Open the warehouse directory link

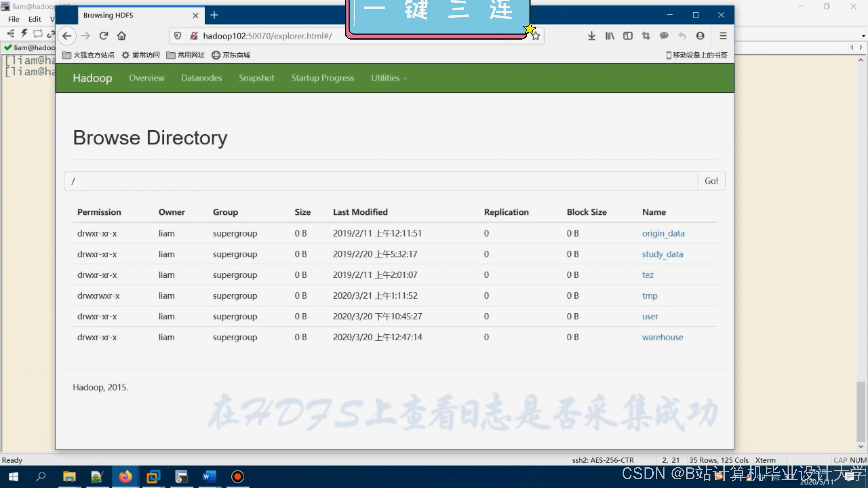coord(662,337)
